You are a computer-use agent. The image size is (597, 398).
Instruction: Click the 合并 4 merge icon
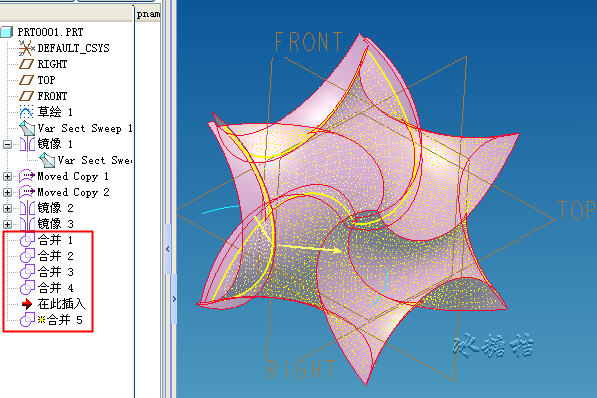click(x=27, y=288)
